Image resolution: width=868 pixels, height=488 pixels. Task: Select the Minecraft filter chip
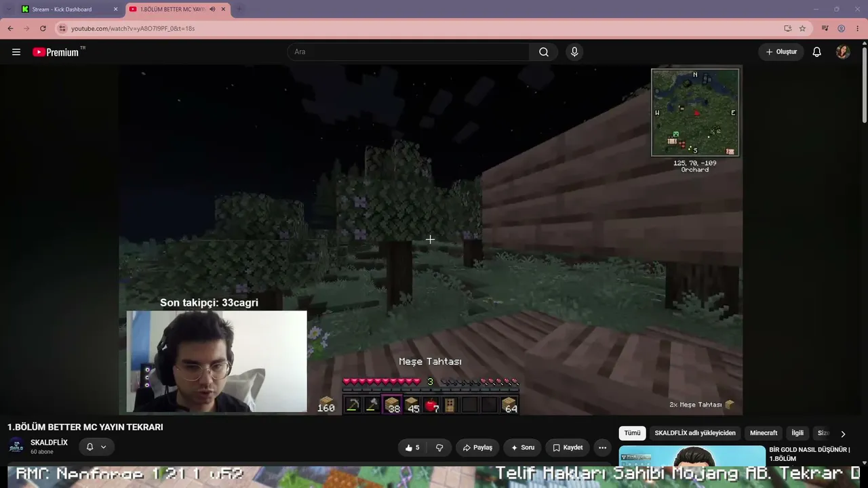click(764, 433)
